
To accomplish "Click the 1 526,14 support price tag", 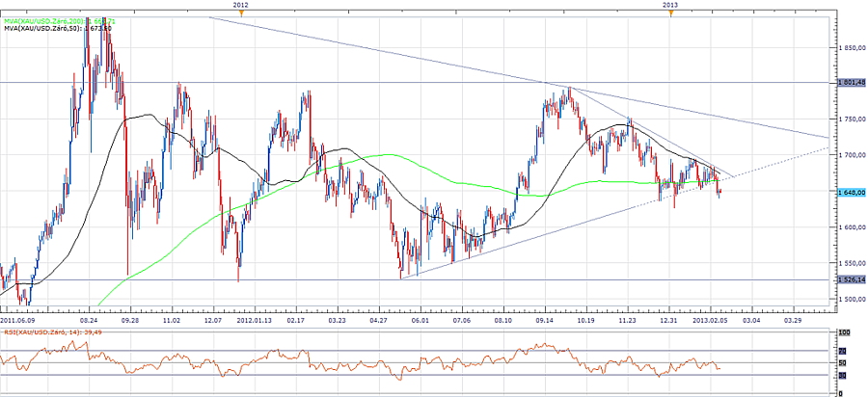I will pos(849,279).
